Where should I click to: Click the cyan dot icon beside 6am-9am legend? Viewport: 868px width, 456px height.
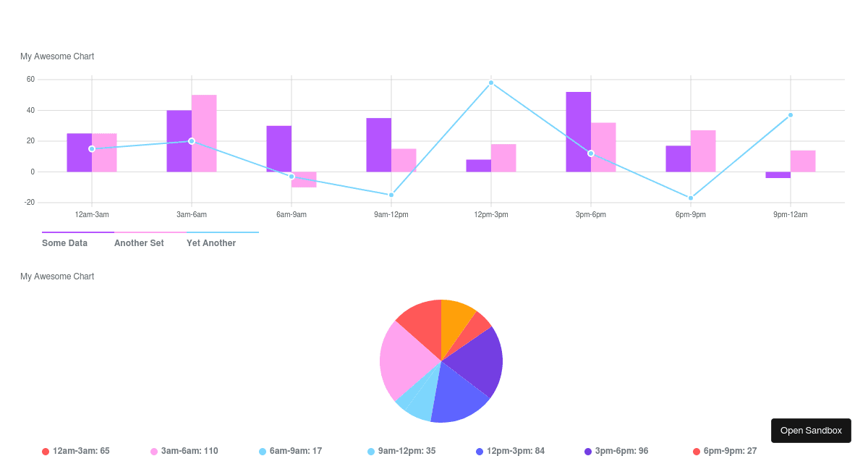tap(262, 450)
